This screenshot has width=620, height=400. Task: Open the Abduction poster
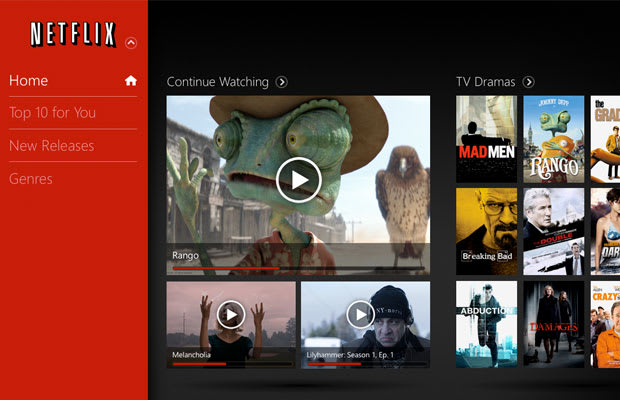coord(486,324)
